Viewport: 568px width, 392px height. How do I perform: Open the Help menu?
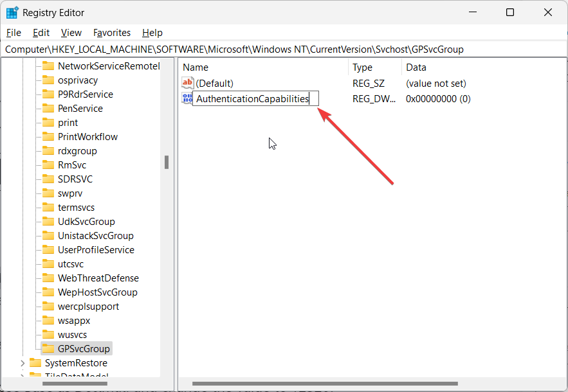[152, 33]
